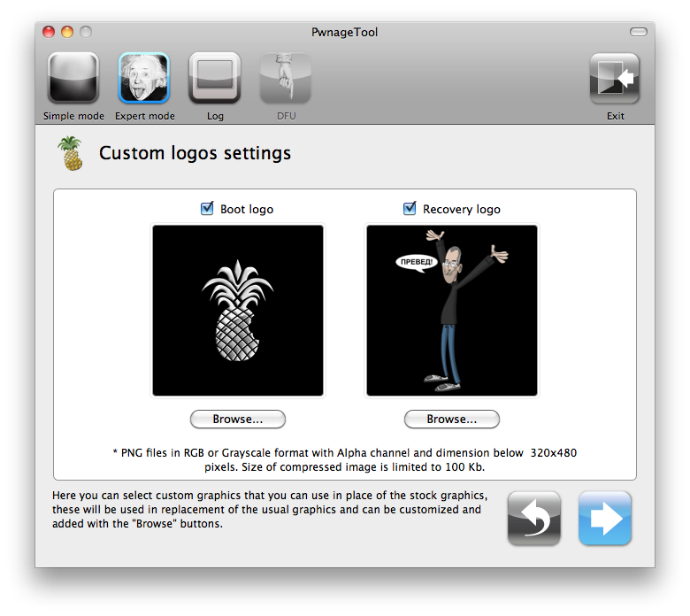
Task: Select the cartoon recovery logo preview
Action: click(452, 311)
